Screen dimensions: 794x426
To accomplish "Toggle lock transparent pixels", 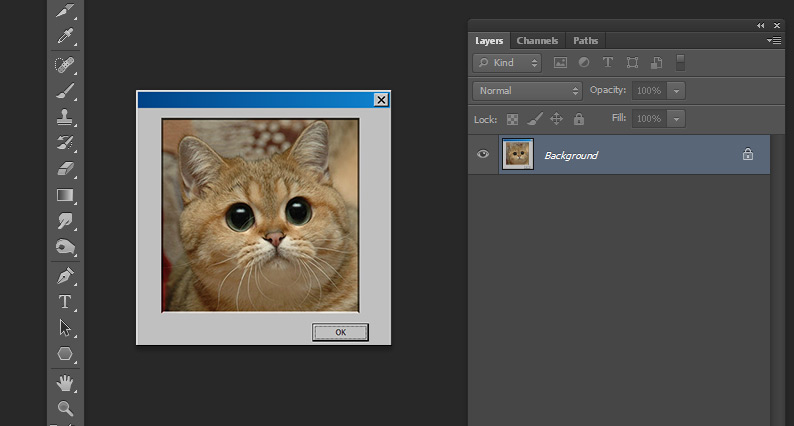I will [x=512, y=120].
